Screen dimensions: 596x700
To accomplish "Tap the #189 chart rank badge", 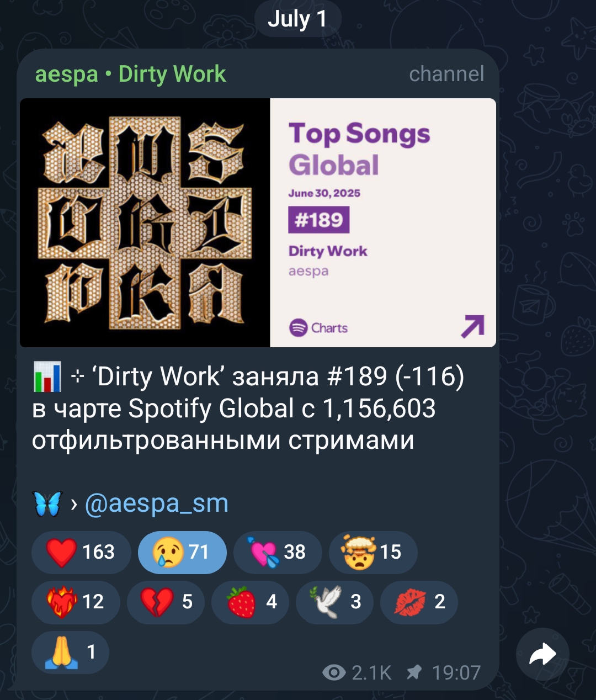I will [x=319, y=220].
